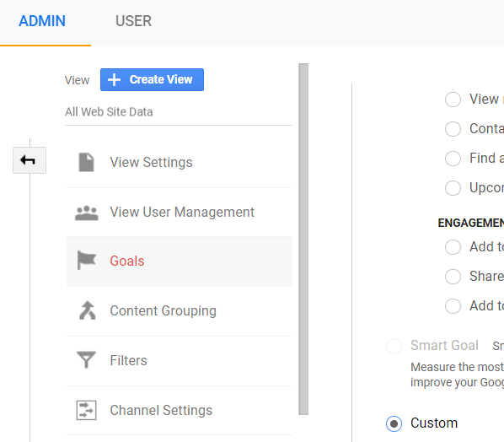Select the Custom radio button
Viewport: 504px width, 442px height.
click(394, 423)
